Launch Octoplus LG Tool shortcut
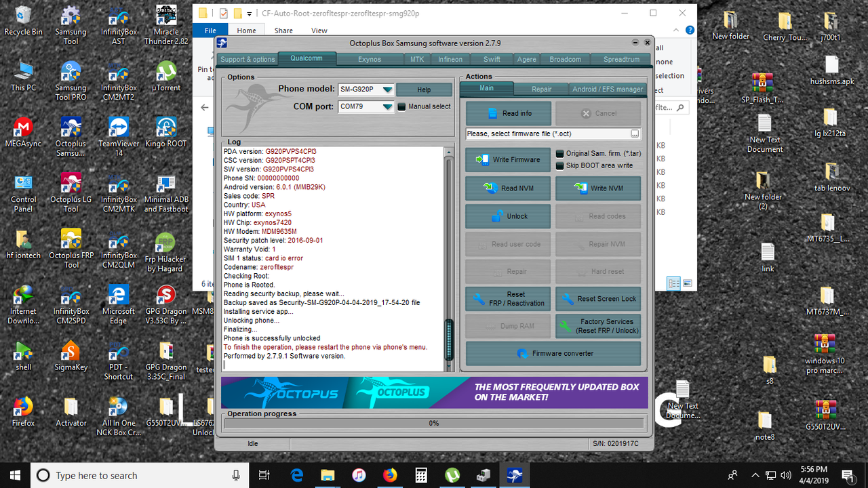Image resolution: width=868 pixels, height=488 pixels. [x=71, y=193]
